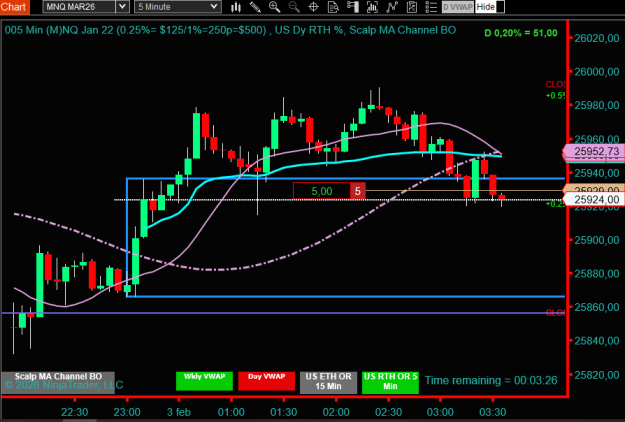Image resolution: width=625 pixels, height=422 pixels.
Task: Click the 25900,00 price axis label
Action: (597, 240)
